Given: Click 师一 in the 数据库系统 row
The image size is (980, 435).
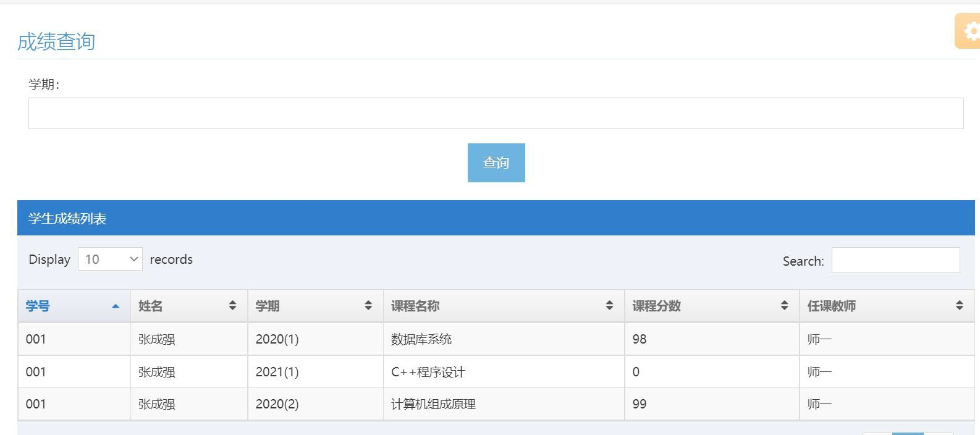Looking at the screenshot, I should (x=819, y=339).
